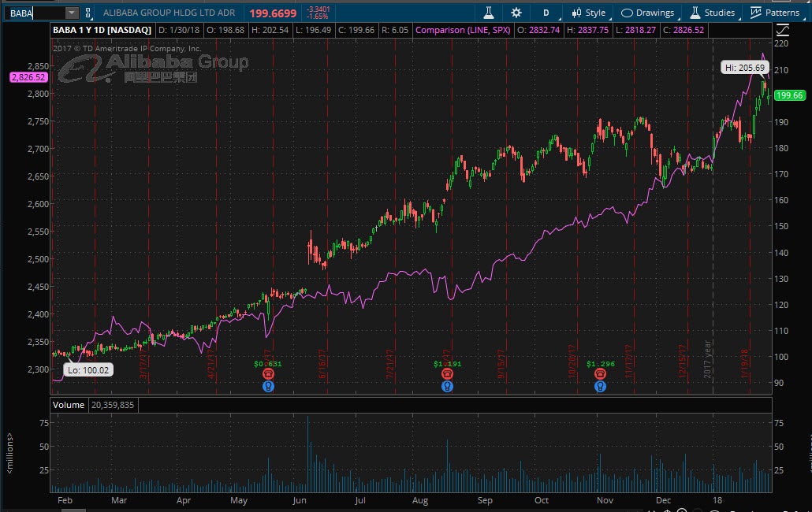Click the Volume study label
Screen dimensions: 812x512
pos(69,405)
